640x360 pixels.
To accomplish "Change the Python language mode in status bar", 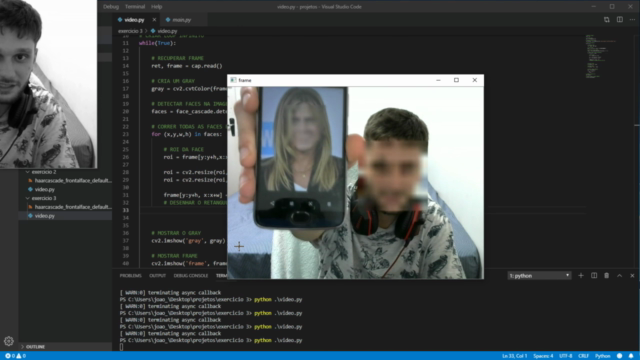I will [602, 356].
